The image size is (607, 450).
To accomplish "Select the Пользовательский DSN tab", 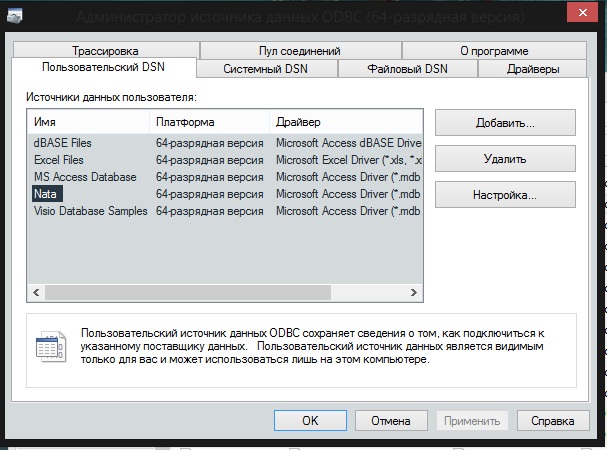I will coord(103,67).
